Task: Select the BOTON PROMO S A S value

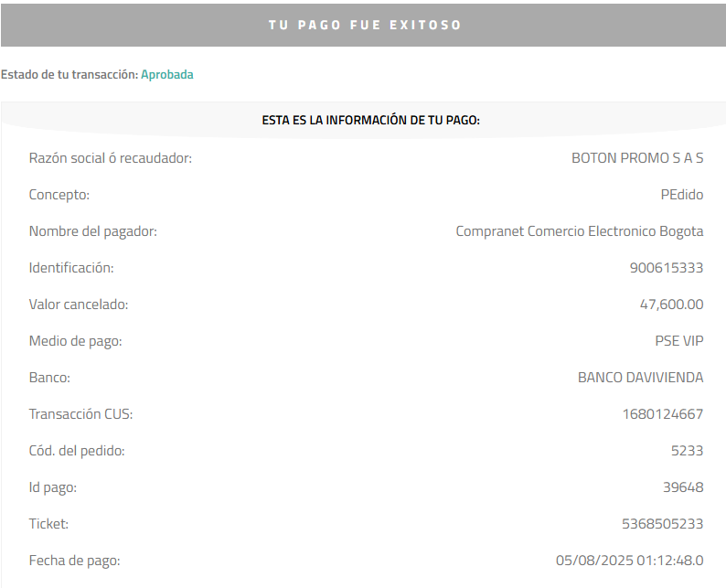Action: tap(637, 158)
